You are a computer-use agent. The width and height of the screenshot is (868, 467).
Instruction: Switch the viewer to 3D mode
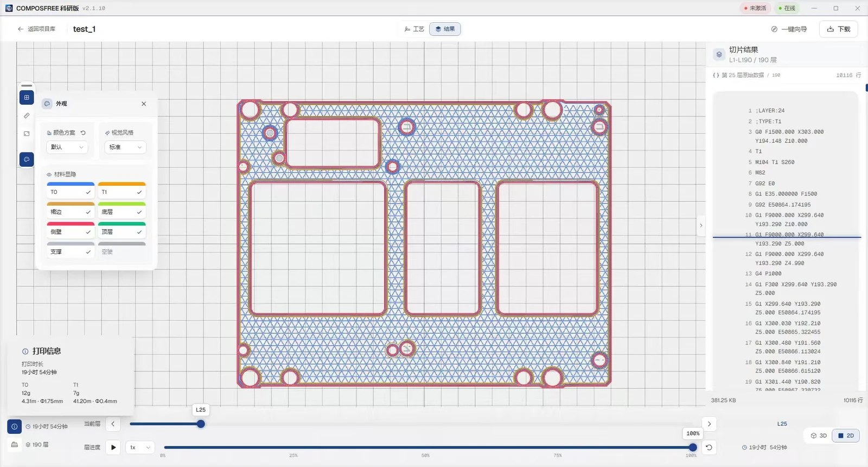(x=819, y=436)
